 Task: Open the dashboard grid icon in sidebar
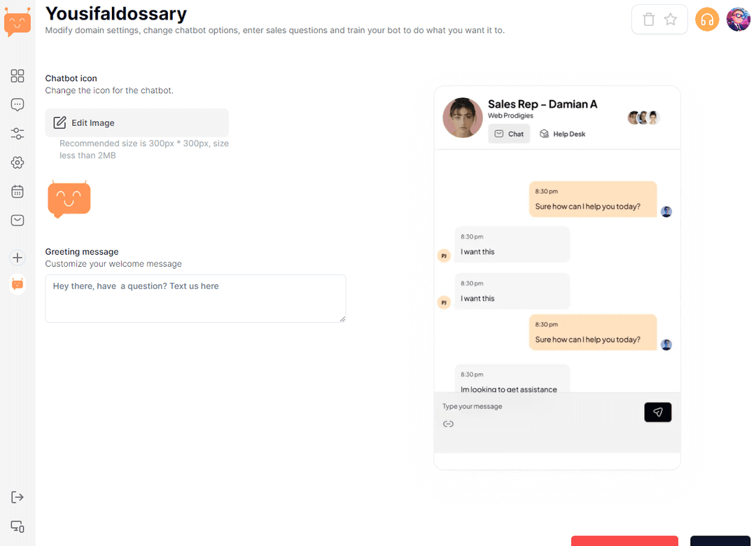pyautogui.click(x=17, y=76)
